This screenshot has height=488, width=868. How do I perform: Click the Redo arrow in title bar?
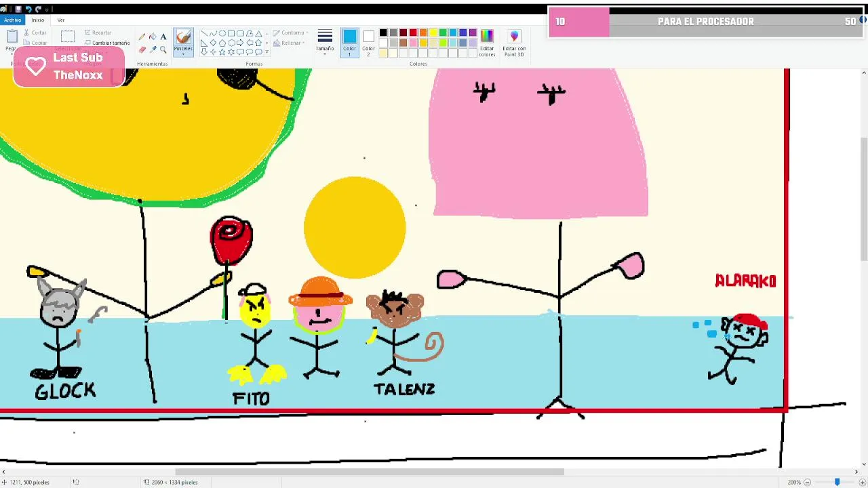pyautogui.click(x=38, y=9)
